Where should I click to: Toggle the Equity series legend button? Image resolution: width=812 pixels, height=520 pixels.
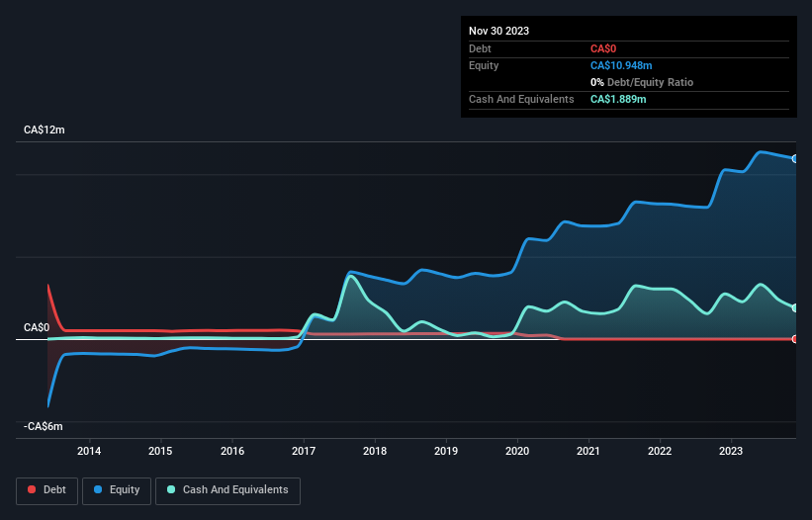tap(117, 490)
